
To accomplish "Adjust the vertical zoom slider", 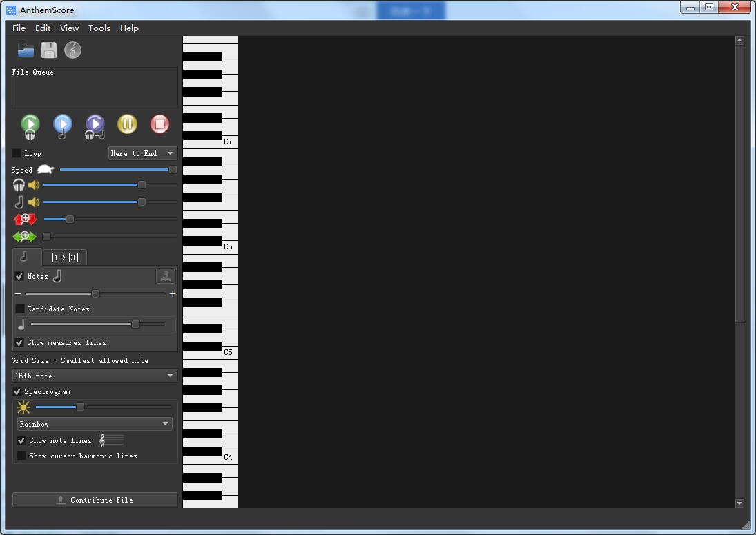I will 110,220.
